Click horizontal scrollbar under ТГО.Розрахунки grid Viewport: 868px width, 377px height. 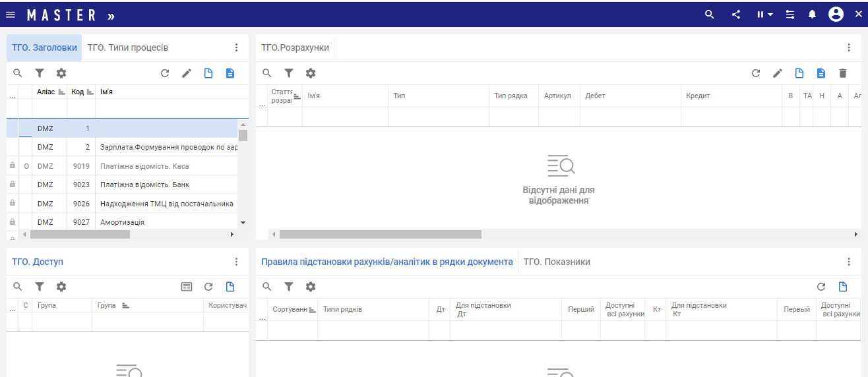coord(380,234)
